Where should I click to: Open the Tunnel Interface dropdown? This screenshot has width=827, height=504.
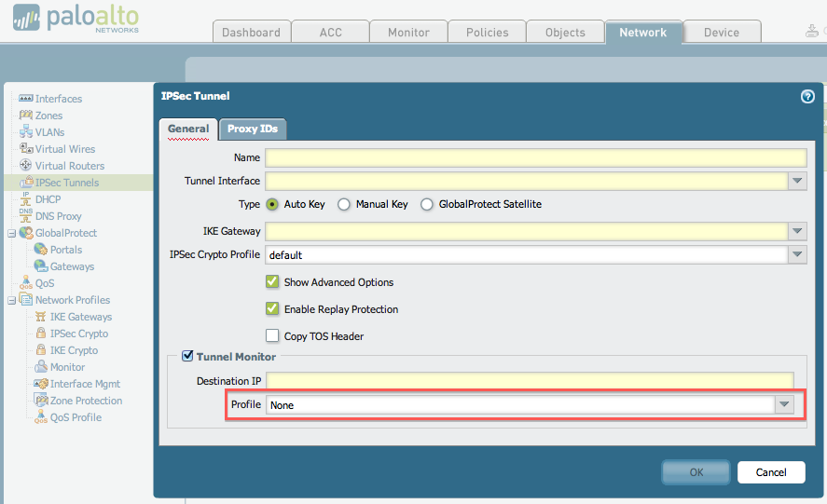click(x=797, y=182)
